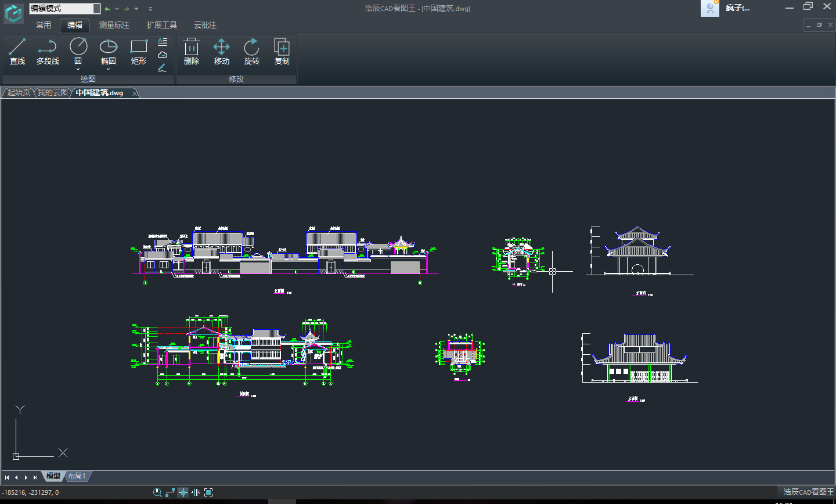
Task: Open the 常用 ribbon tab
Action: (x=44, y=25)
